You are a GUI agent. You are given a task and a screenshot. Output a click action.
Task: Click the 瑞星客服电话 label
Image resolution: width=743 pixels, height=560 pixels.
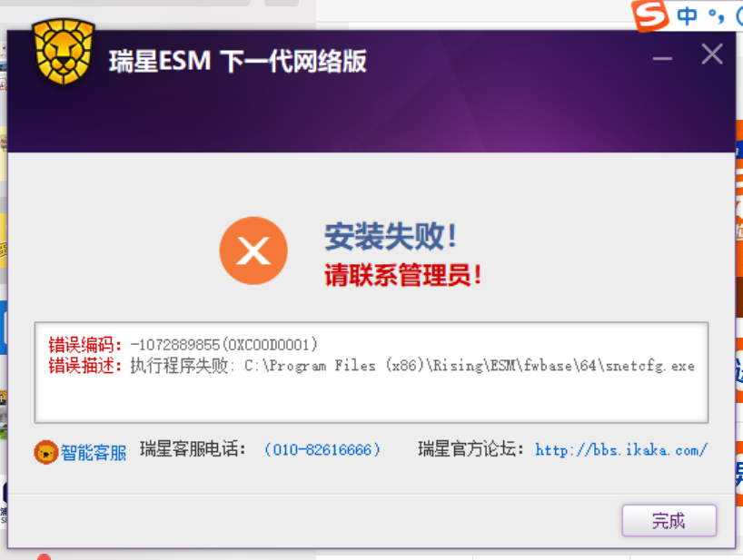[x=193, y=448]
